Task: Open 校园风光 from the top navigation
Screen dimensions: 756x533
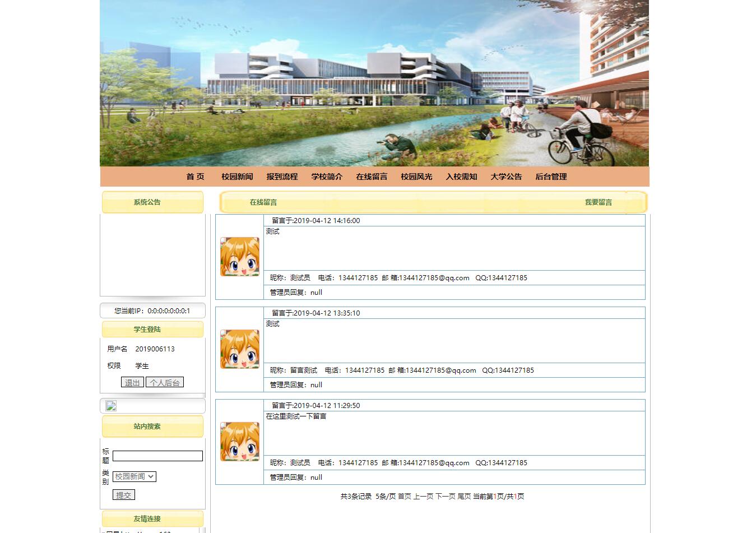Action: [x=416, y=177]
